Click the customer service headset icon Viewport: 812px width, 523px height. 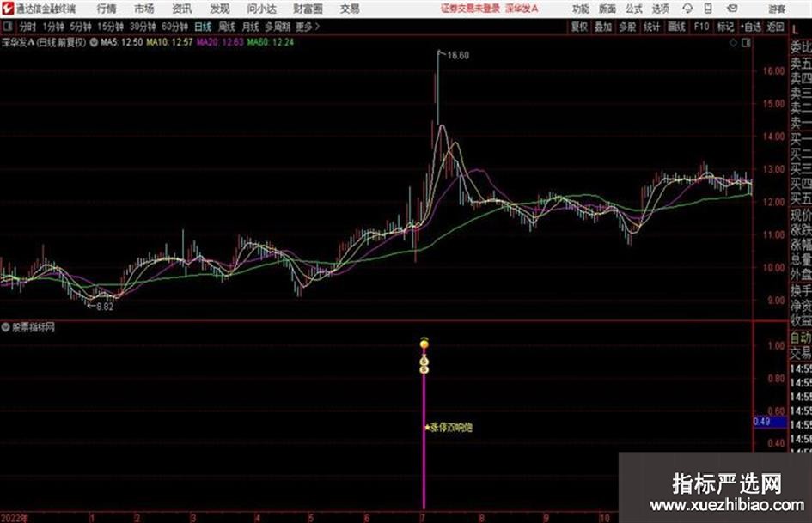[x=687, y=9]
